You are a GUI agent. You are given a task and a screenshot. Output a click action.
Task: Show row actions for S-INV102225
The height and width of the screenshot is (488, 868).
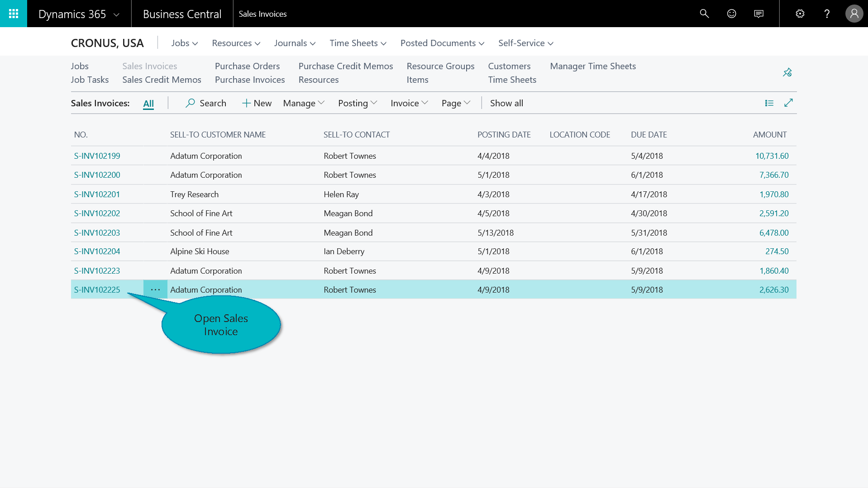pyautogui.click(x=155, y=289)
